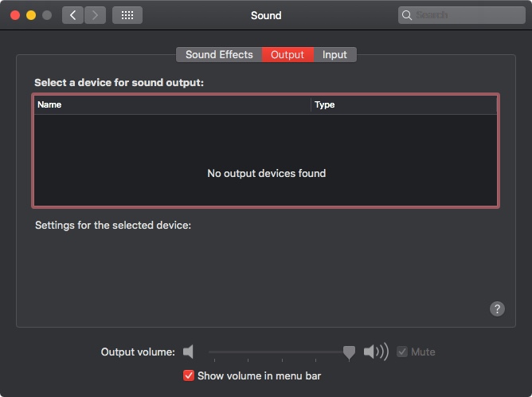Click the low volume speaker icon
Screen dimensions: 532x397
[x=188, y=352]
